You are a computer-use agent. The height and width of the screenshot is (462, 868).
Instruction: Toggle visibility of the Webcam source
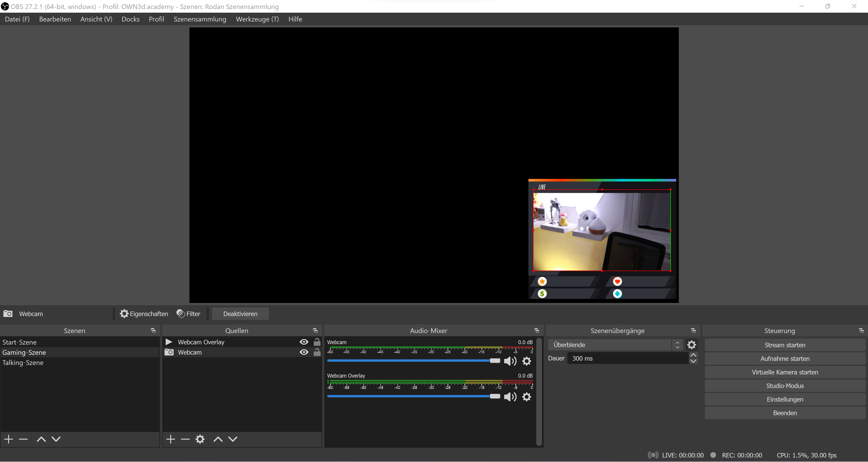304,352
